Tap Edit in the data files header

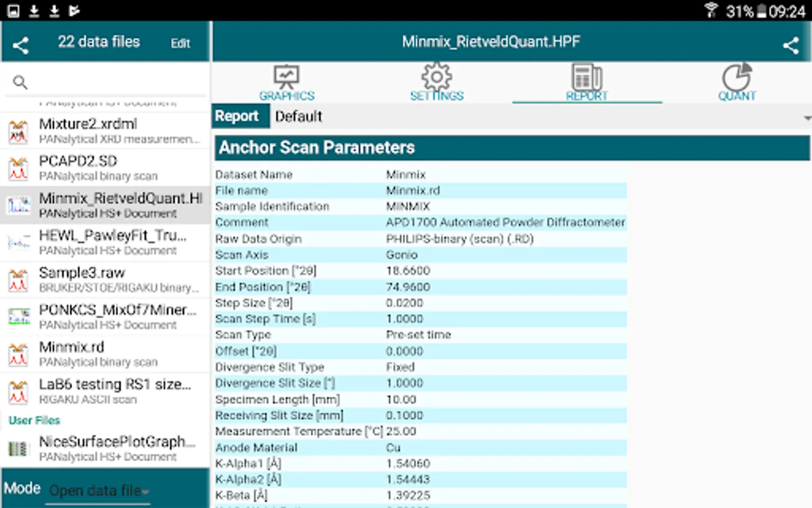point(180,43)
